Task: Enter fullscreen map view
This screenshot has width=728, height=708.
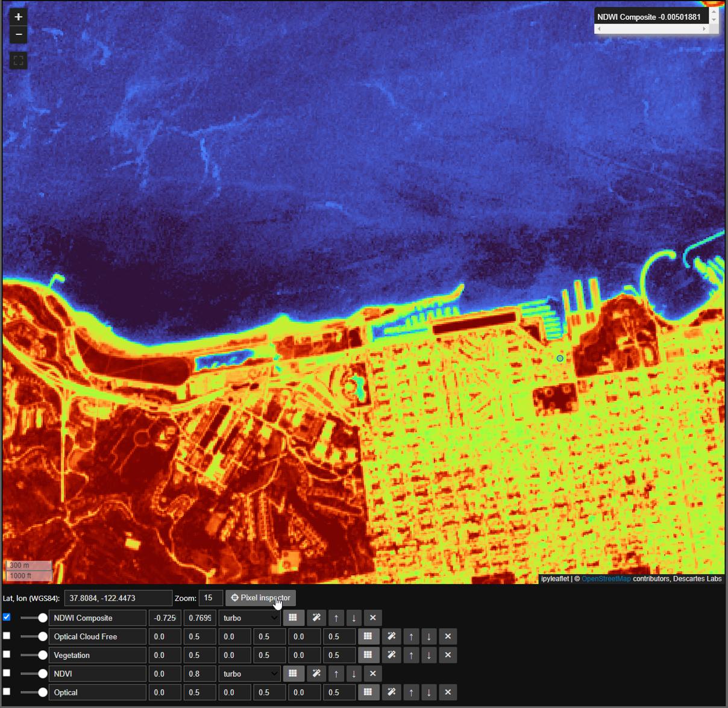Action: pos(18,61)
